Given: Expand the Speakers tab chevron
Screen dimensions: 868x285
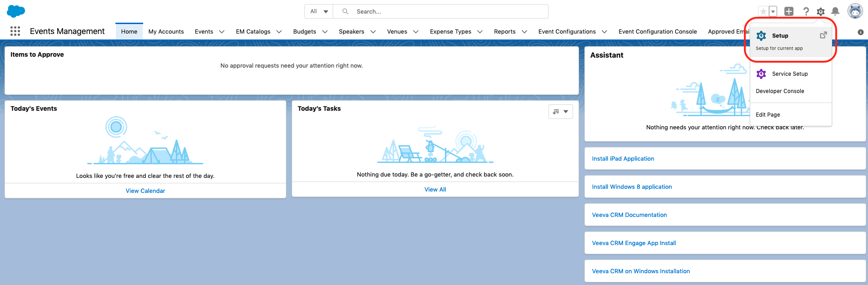Looking at the screenshot, I should click(x=373, y=32).
